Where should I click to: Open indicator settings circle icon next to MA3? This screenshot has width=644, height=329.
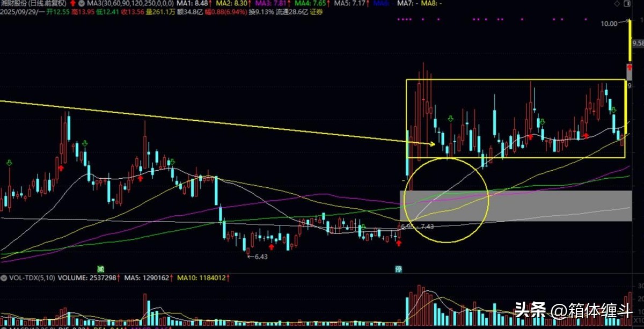(80, 3)
